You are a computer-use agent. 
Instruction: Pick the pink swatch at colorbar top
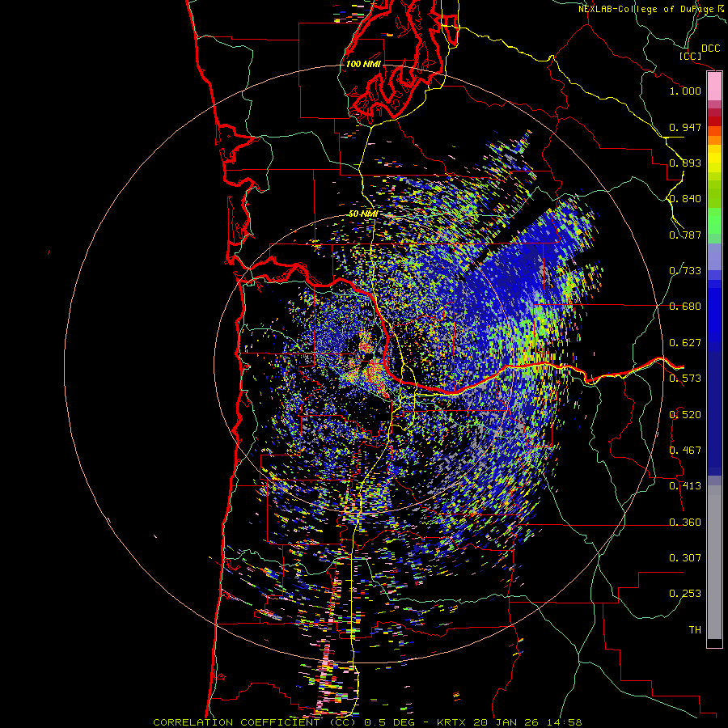click(x=714, y=86)
